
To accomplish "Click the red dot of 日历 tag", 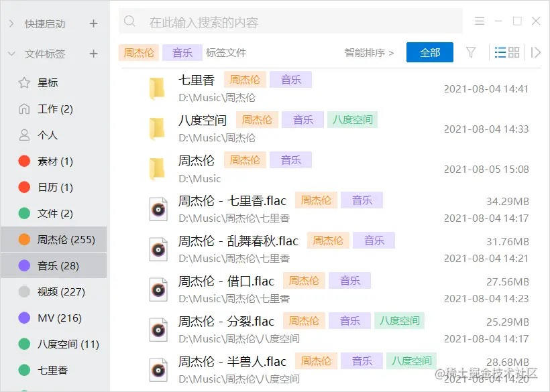I will 24,187.
